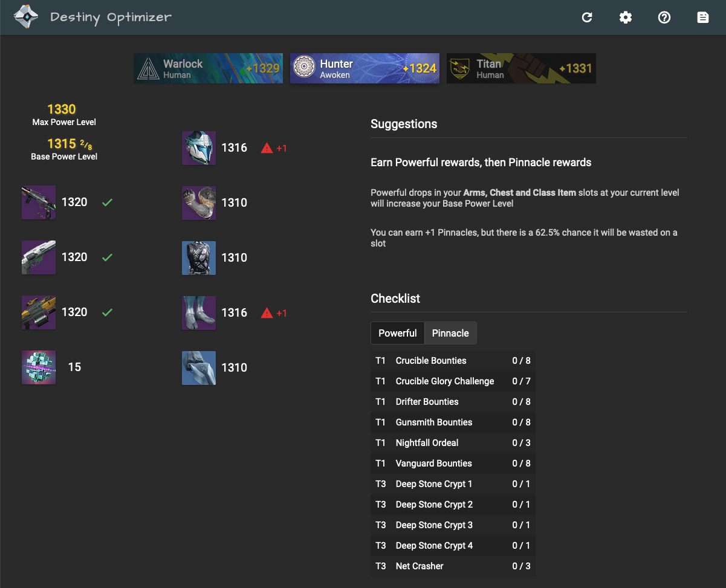The width and height of the screenshot is (726, 588).
Task: Click the chest armor icon
Action: coord(199,258)
